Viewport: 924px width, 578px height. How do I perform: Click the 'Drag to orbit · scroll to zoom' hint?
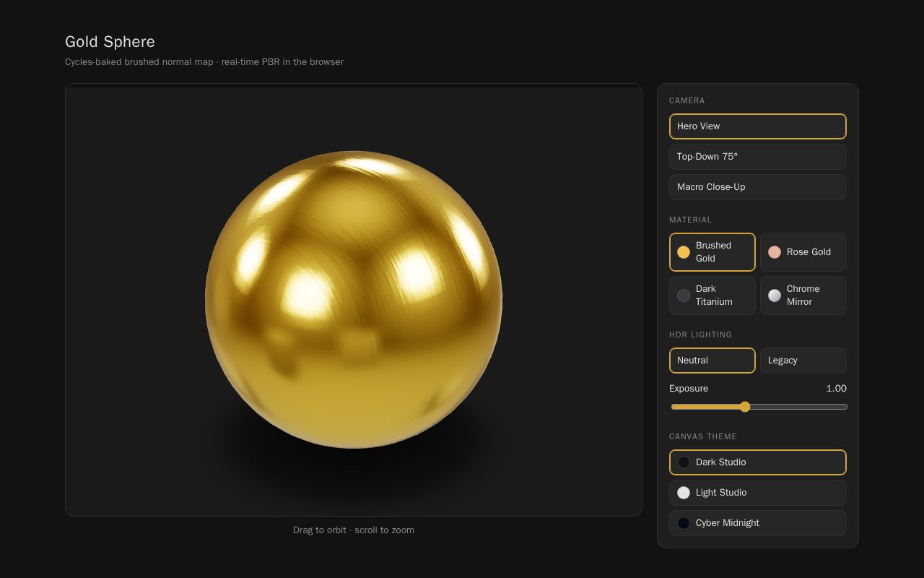(354, 530)
